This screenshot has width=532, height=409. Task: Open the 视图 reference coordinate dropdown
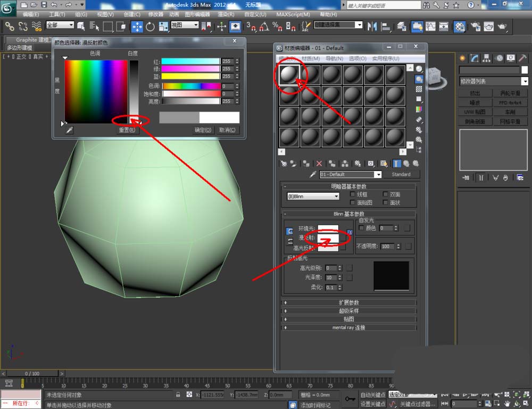coord(185,25)
